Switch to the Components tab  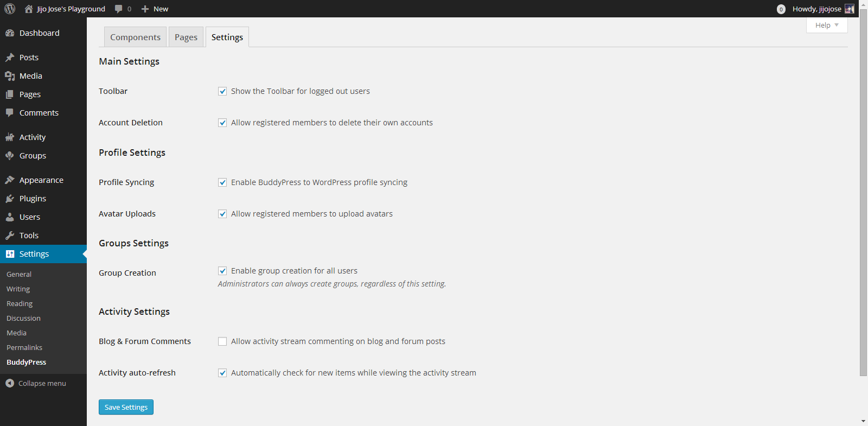(x=135, y=37)
